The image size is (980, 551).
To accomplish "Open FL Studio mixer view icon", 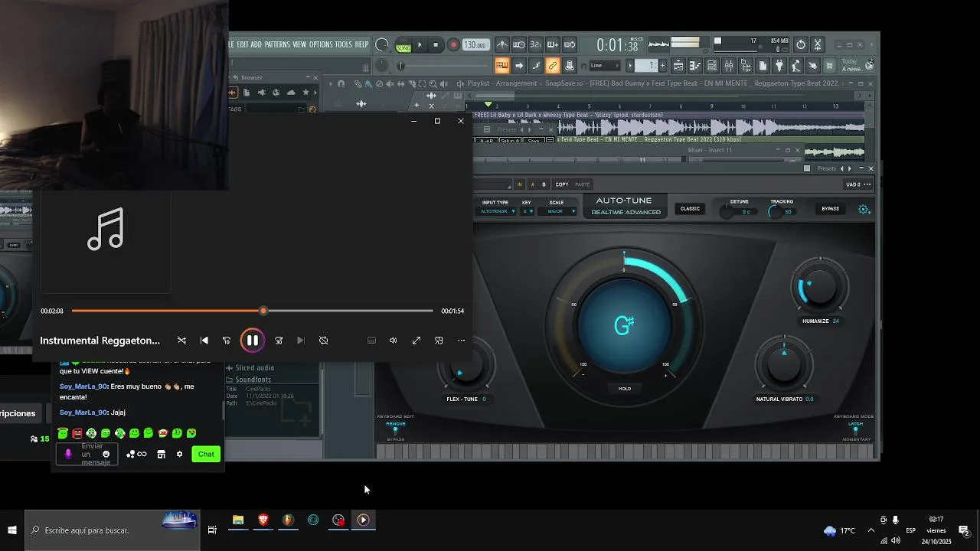I will click(x=729, y=66).
